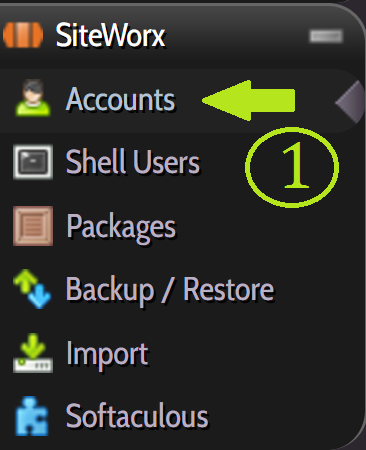Collapse the SiteWorx menu panel
The width and height of the screenshot is (366, 450).
(x=326, y=36)
